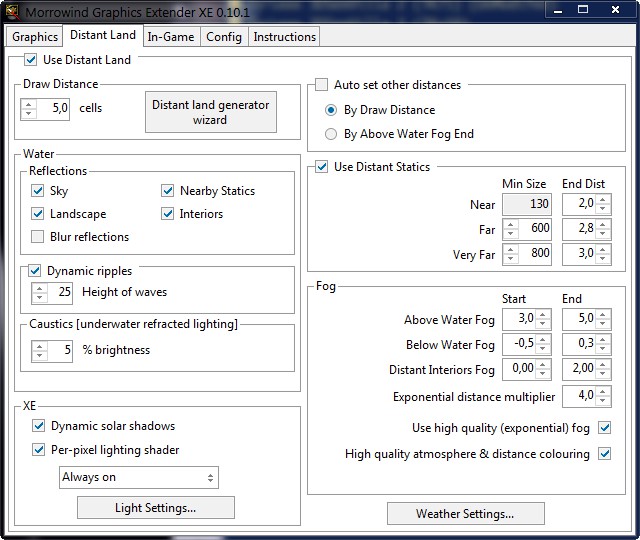
Task: Open the Instructions tab
Action: pos(284,37)
